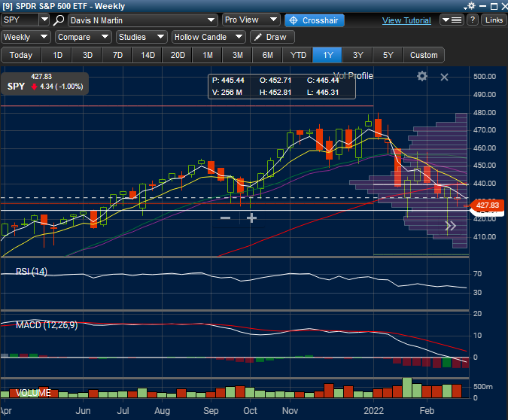Click the MACD (12,26,9) study label

[x=47, y=324]
